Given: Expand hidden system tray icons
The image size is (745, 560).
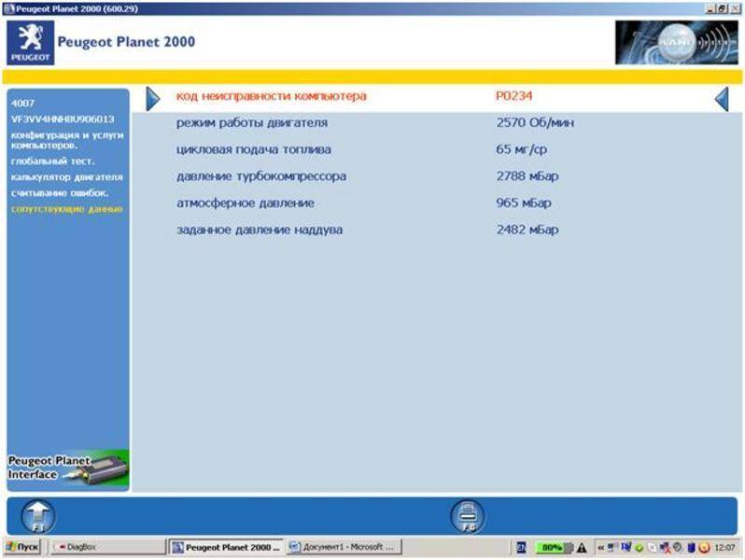Looking at the screenshot, I should [x=600, y=547].
